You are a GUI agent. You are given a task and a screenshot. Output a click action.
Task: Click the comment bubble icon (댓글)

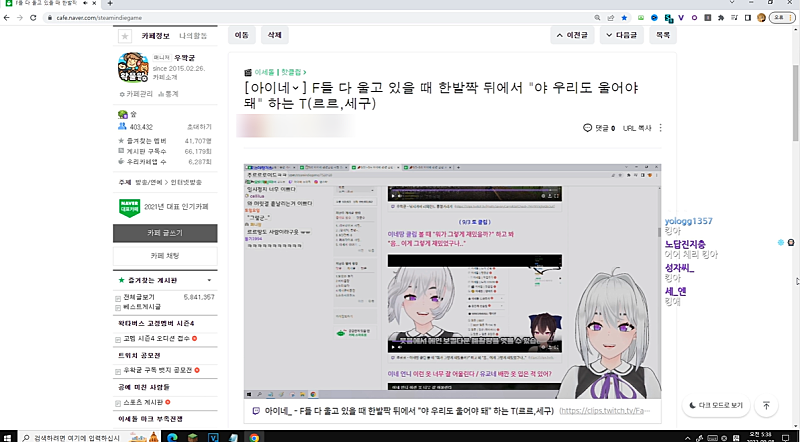click(587, 128)
